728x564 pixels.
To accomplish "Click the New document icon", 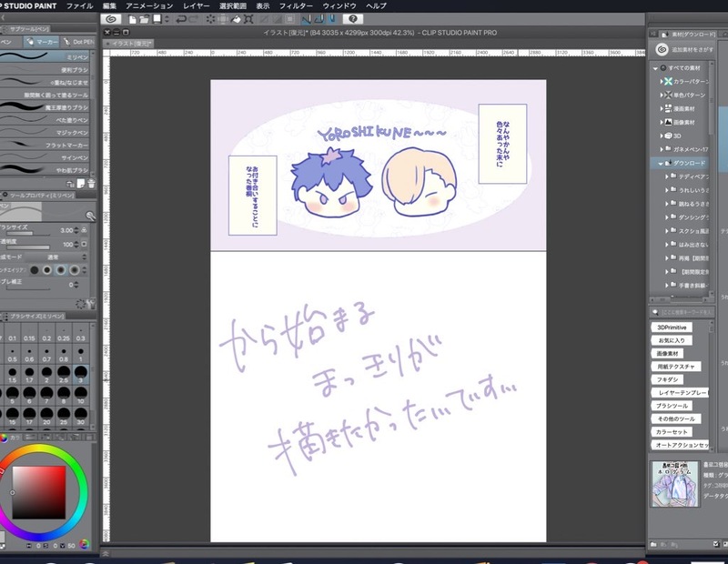I will (x=132, y=19).
